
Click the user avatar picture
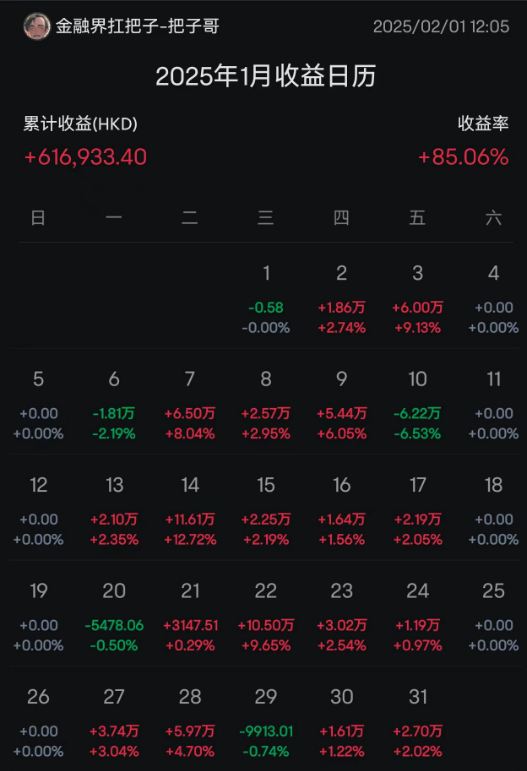[x=37, y=26]
